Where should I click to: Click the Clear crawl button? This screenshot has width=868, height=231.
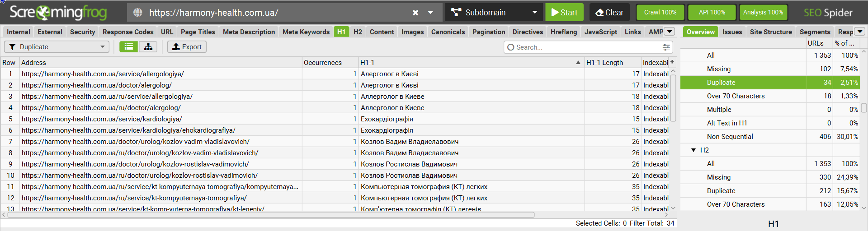[609, 13]
